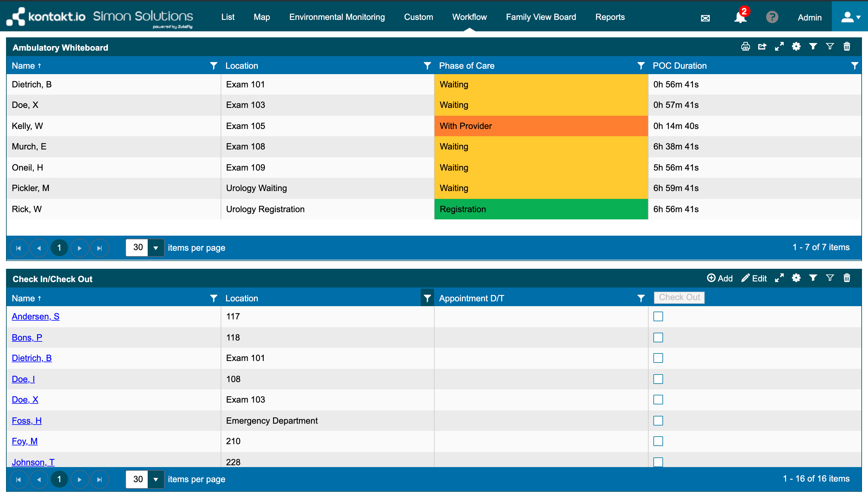Toggle Check Out checkbox for Andersen, S
The image size is (868, 496).
(658, 317)
